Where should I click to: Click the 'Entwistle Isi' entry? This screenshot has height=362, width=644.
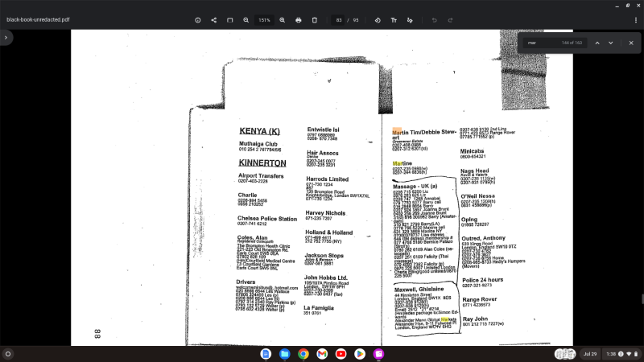pos(324,130)
